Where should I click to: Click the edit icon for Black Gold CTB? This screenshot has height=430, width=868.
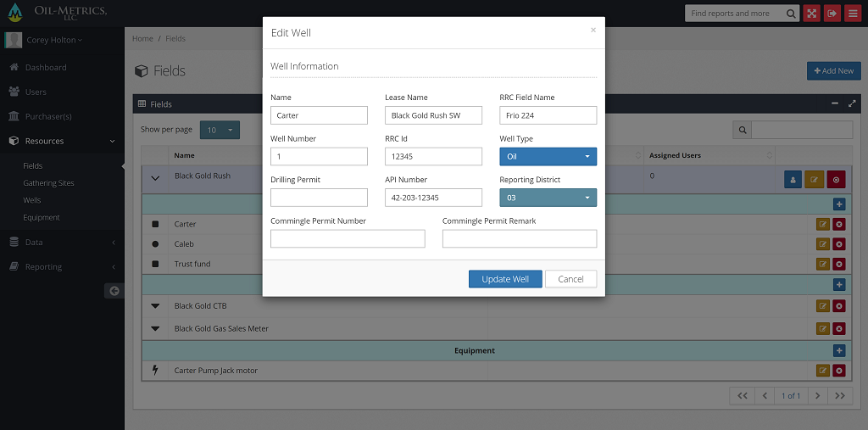click(x=821, y=306)
